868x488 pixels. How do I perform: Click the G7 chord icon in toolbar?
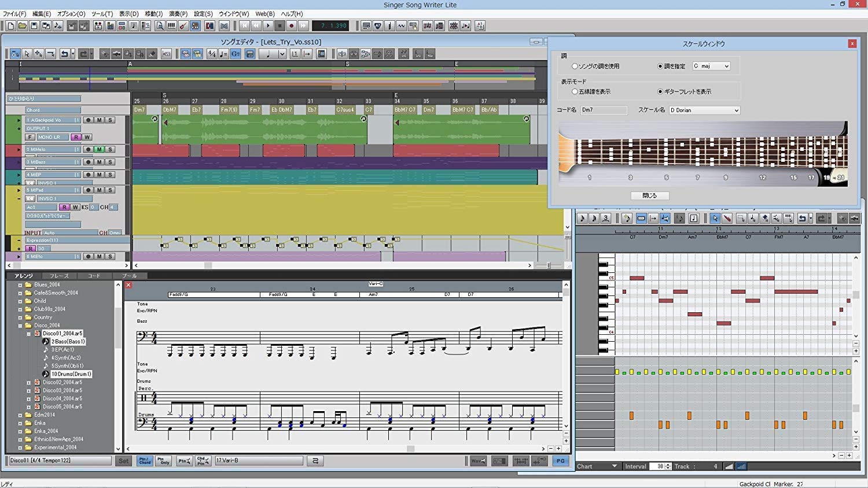click(236, 54)
